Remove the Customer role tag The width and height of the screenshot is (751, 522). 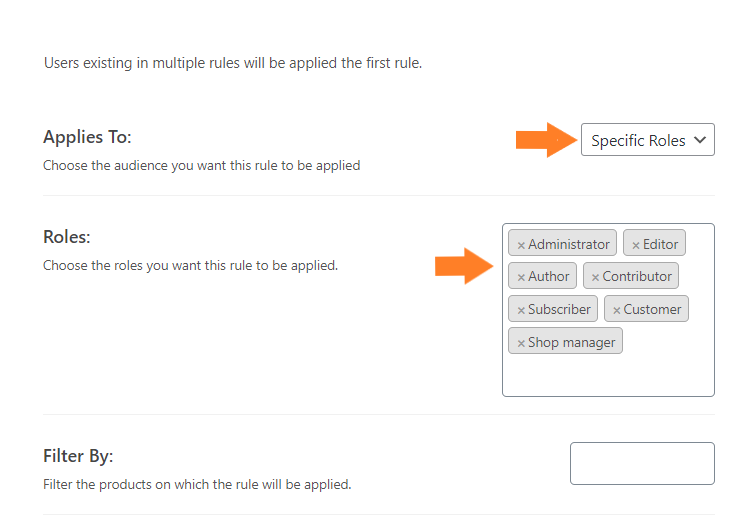[x=616, y=310]
